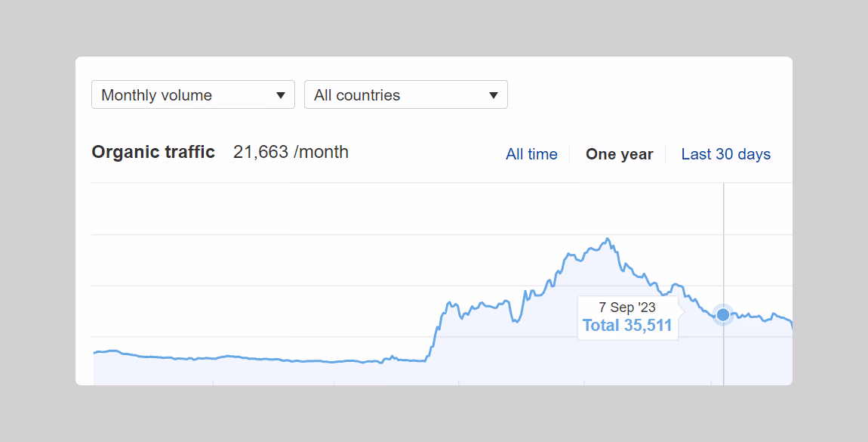Click the traffic line's right end at the chart edge
The width and height of the screenshot is (868, 442).
point(790,325)
